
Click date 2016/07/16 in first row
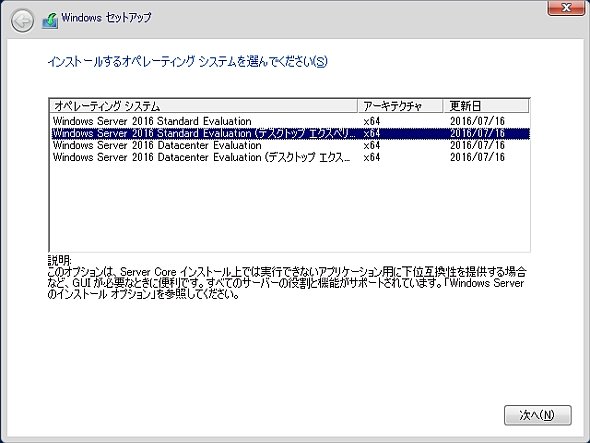point(477,121)
